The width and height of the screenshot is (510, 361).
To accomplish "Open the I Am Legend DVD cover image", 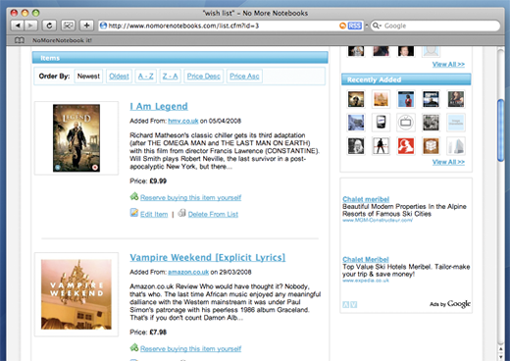I will (x=76, y=138).
